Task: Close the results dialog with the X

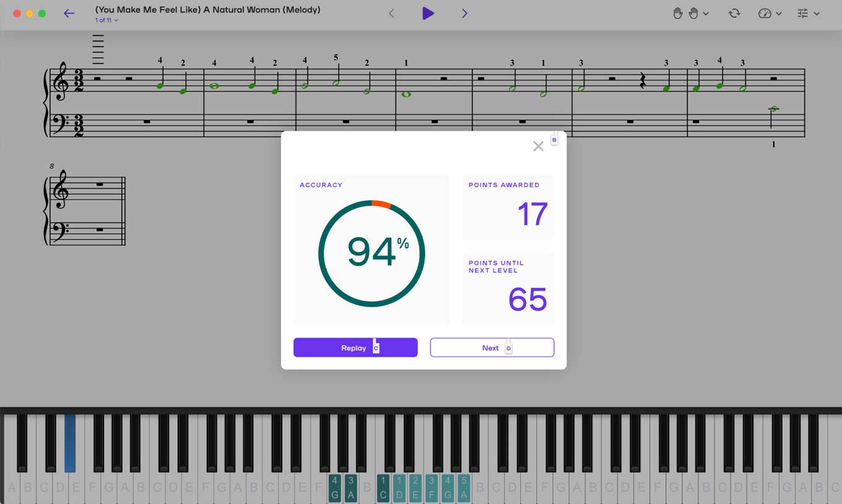Action: [x=538, y=146]
